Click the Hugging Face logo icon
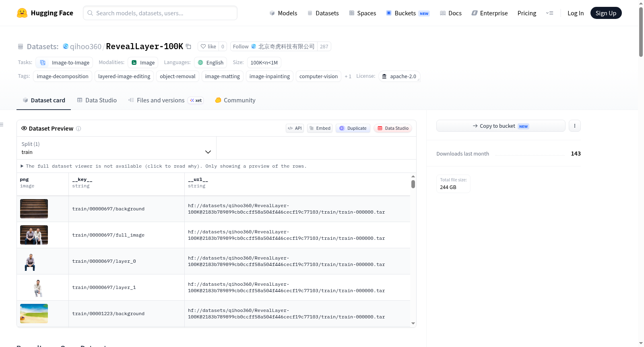 (x=22, y=13)
